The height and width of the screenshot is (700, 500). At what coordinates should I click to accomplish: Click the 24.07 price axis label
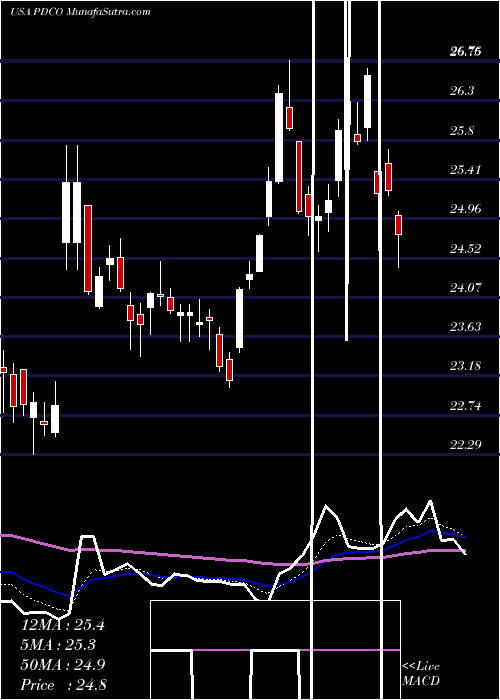tap(466, 288)
